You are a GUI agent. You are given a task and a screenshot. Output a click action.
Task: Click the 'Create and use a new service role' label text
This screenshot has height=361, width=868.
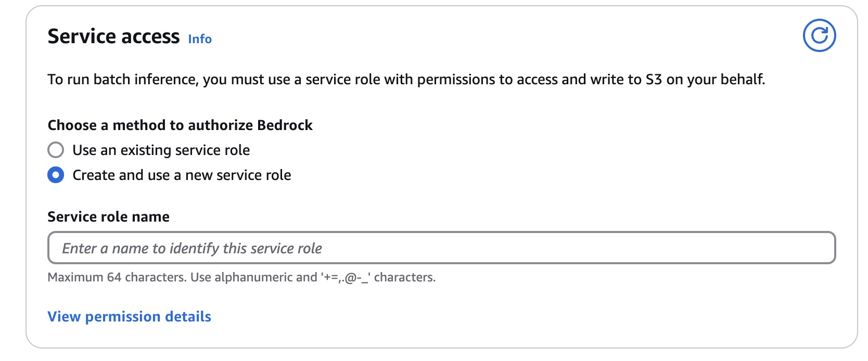182,175
